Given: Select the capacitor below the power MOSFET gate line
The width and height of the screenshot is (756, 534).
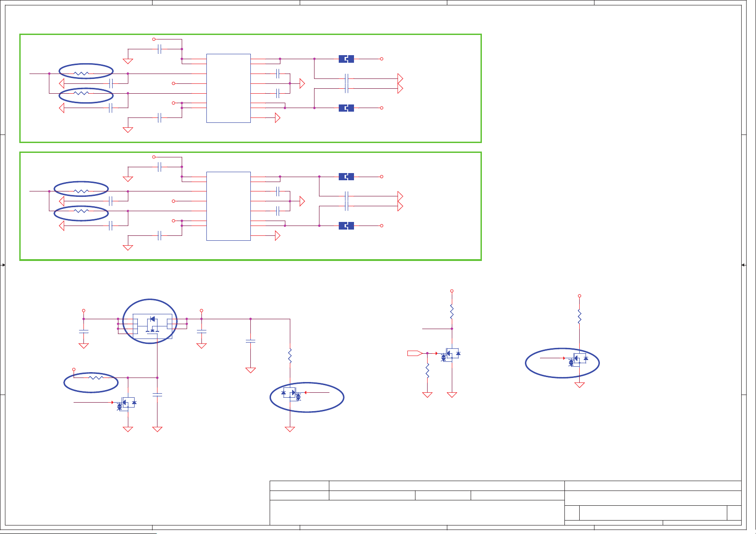Looking at the screenshot, I should click(157, 395).
